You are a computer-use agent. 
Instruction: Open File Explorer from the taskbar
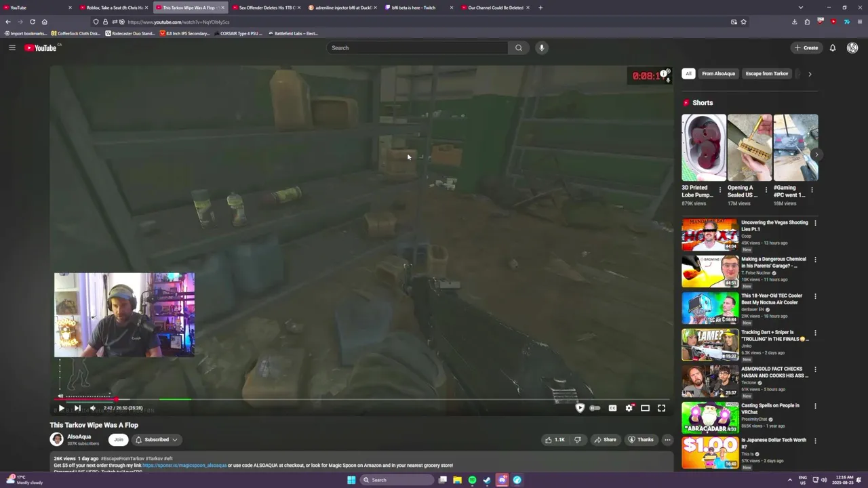click(457, 480)
